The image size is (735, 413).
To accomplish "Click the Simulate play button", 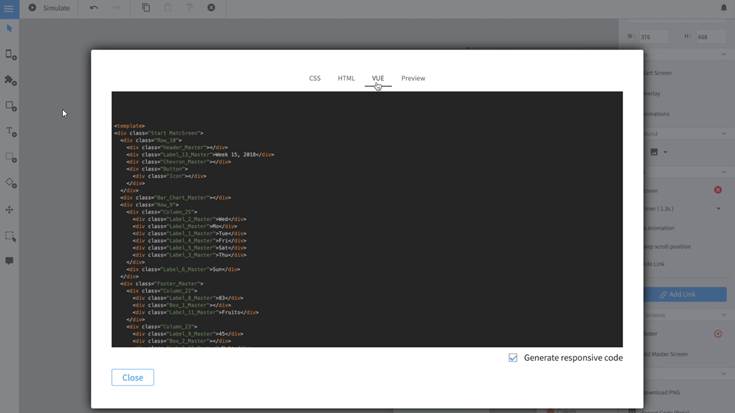I will click(x=32, y=8).
